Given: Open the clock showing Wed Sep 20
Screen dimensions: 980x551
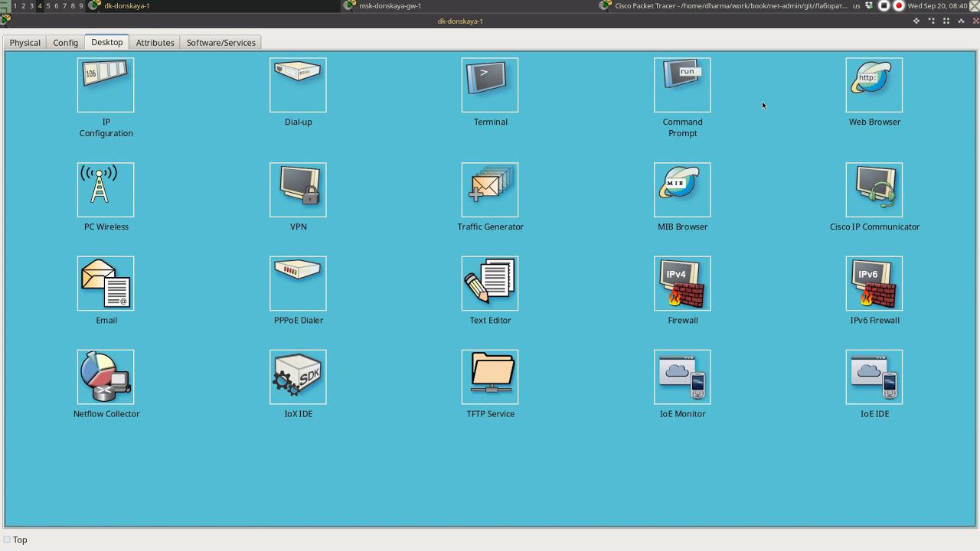Looking at the screenshot, I should coord(937,5).
